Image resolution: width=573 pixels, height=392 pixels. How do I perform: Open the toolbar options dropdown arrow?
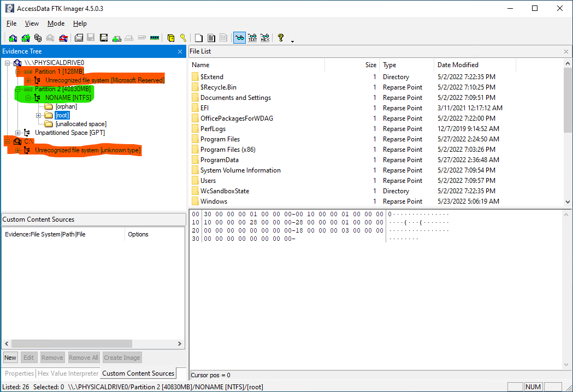tap(292, 41)
